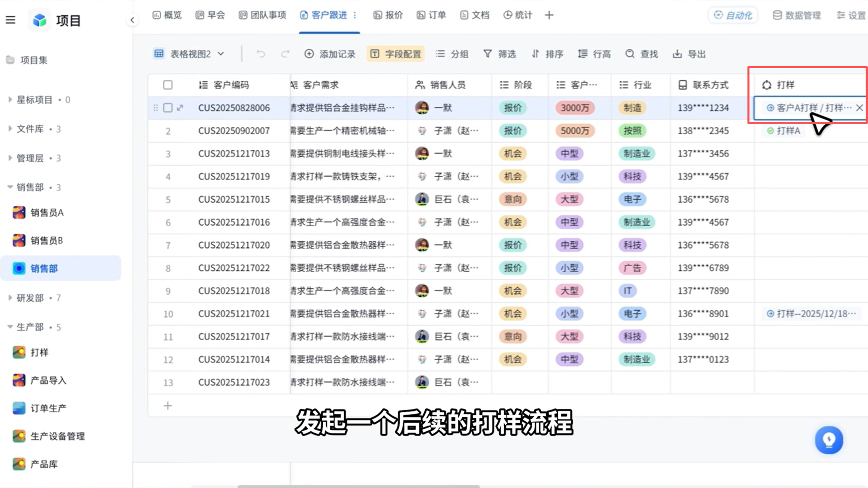Toggle the checkbox for row CUS20250828006
Viewport: 868px width, 488px height.
point(168,108)
